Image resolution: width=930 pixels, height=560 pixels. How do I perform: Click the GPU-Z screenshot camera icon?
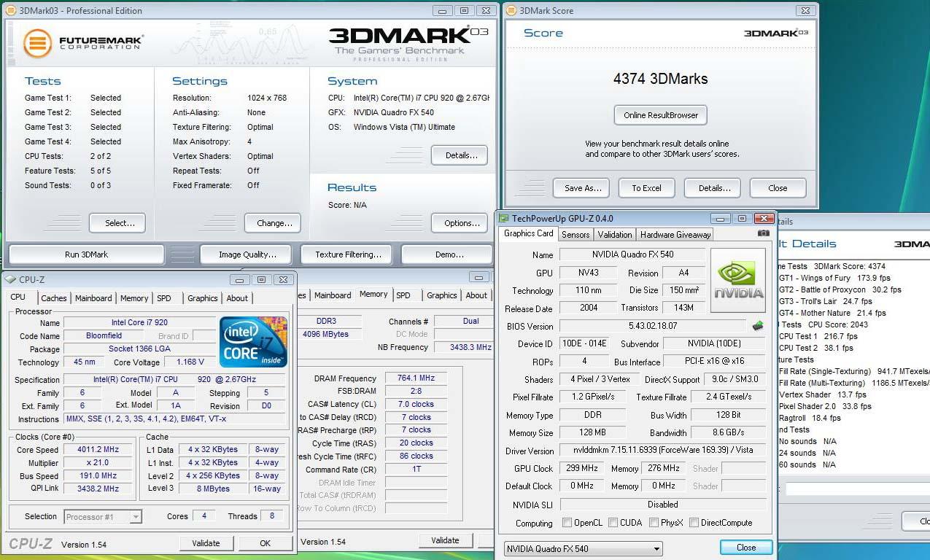point(763,233)
